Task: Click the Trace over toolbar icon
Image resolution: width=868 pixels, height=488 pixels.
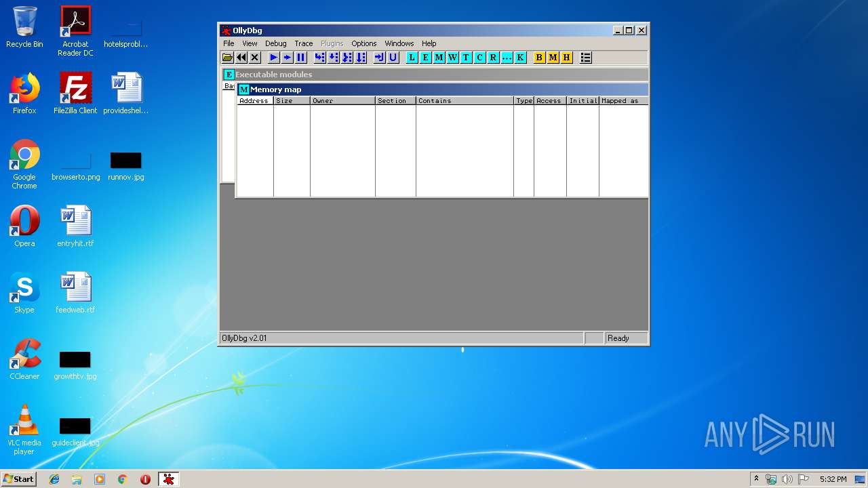Action: (361, 58)
